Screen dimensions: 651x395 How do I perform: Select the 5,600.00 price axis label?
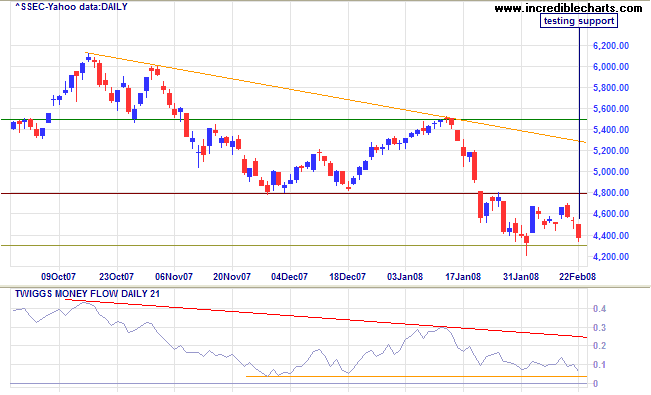pos(611,109)
